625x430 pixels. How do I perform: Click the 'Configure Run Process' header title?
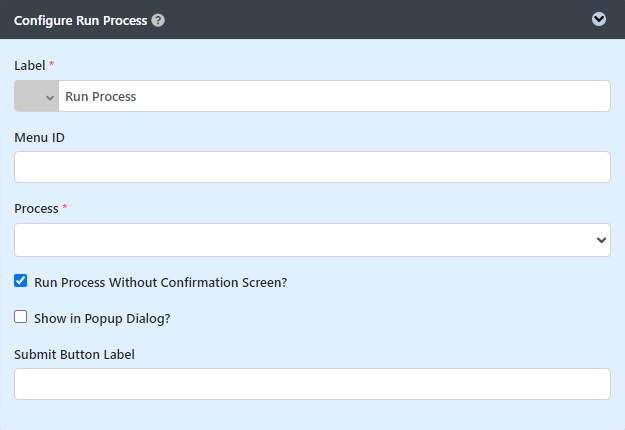80,20
